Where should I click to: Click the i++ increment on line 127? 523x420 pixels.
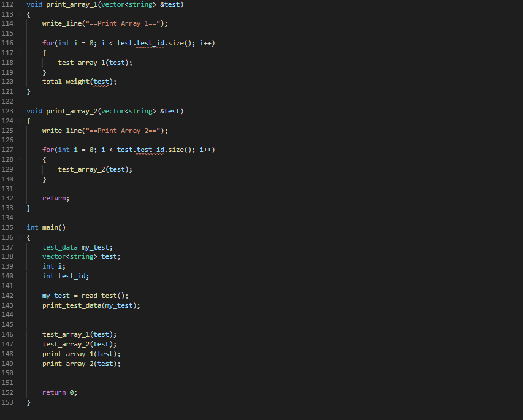205,150
